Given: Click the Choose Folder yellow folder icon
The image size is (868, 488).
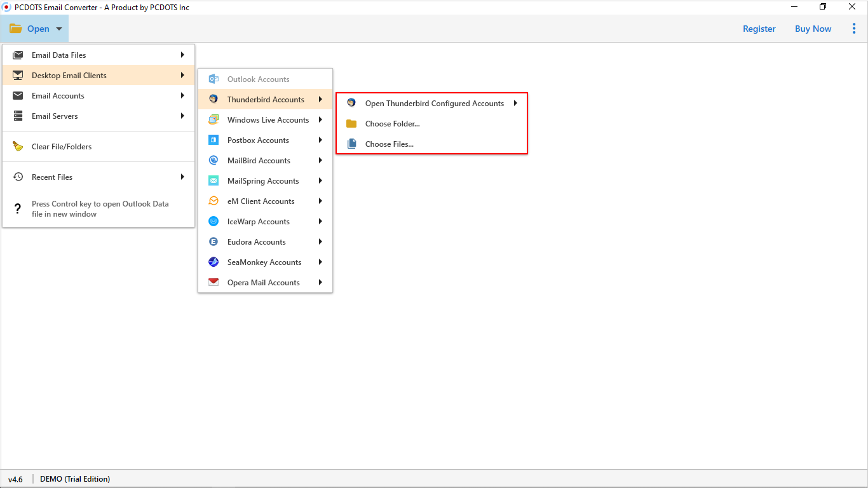Looking at the screenshot, I should [x=351, y=124].
